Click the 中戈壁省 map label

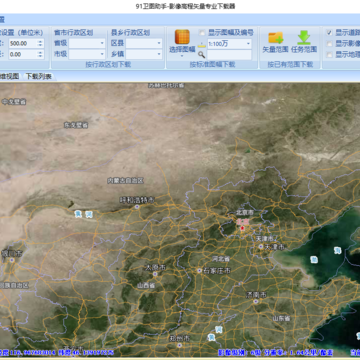click(14, 102)
